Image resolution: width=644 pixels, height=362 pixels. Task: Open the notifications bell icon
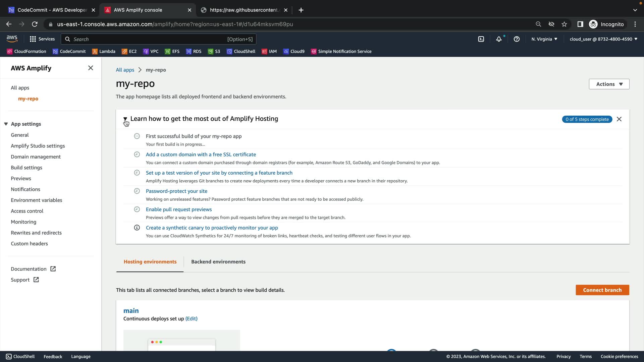click(x=499, y=39)
